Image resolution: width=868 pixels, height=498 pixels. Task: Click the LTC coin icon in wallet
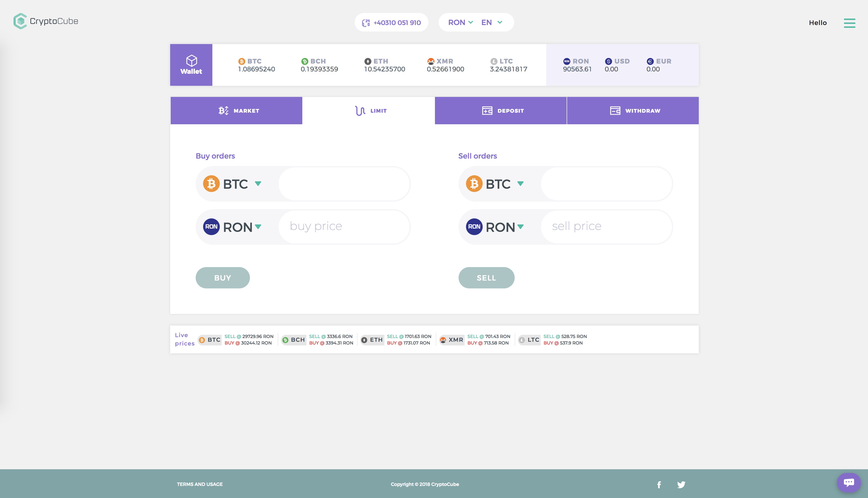[x=494, y=61]
